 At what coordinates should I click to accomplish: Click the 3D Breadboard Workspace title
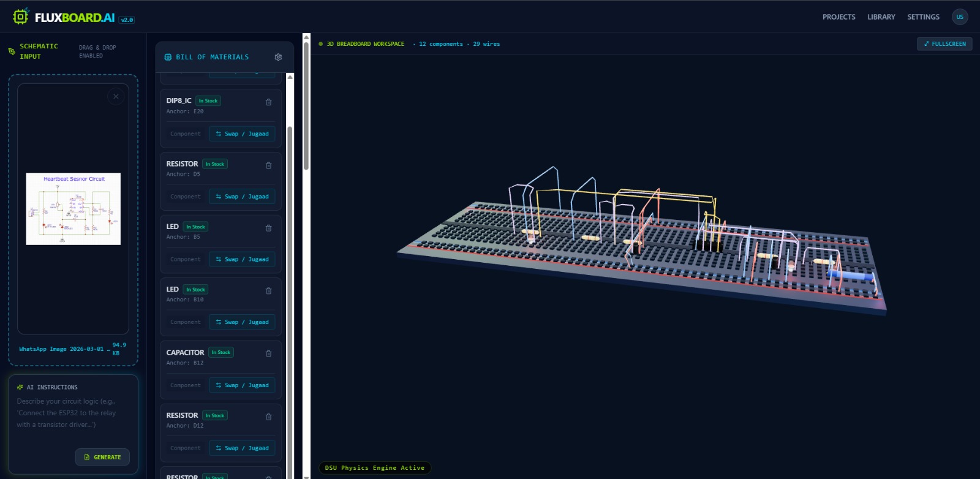[366, 44]
